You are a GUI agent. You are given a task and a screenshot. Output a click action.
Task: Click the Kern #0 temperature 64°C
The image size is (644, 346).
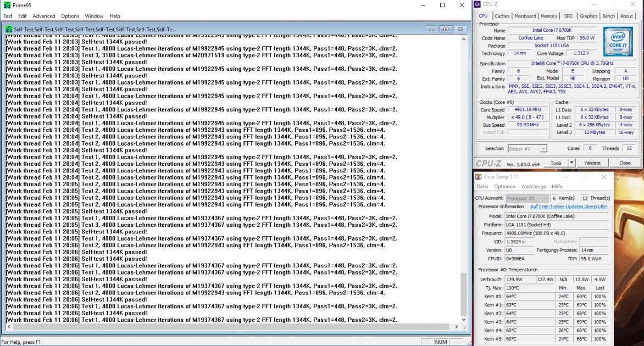point(529,297)
